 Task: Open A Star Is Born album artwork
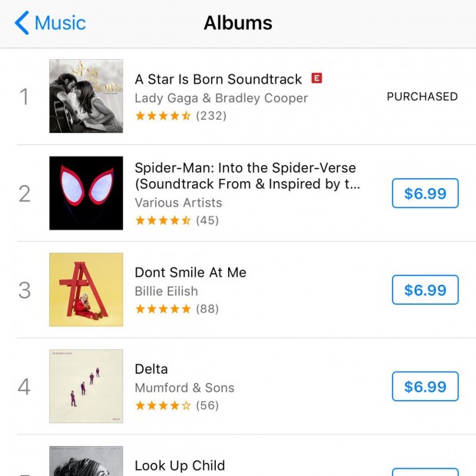pyautogui.click(x=86, y=96)
